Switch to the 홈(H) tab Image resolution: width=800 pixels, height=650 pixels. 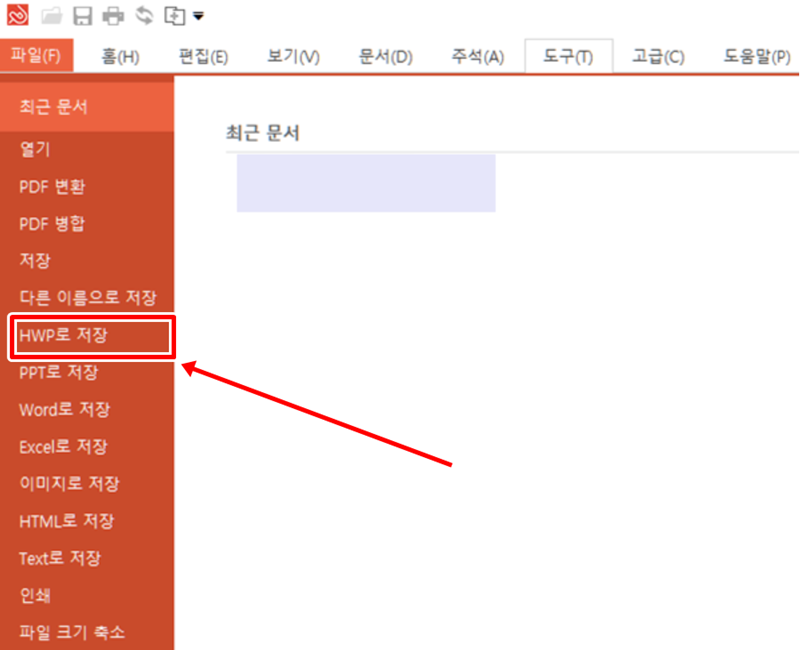120,56
